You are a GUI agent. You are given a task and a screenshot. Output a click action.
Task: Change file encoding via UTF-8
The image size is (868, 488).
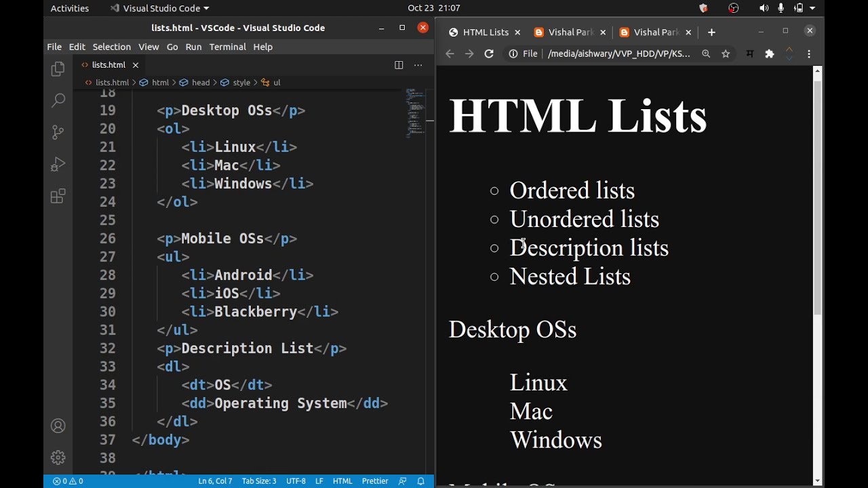point(296,481)
